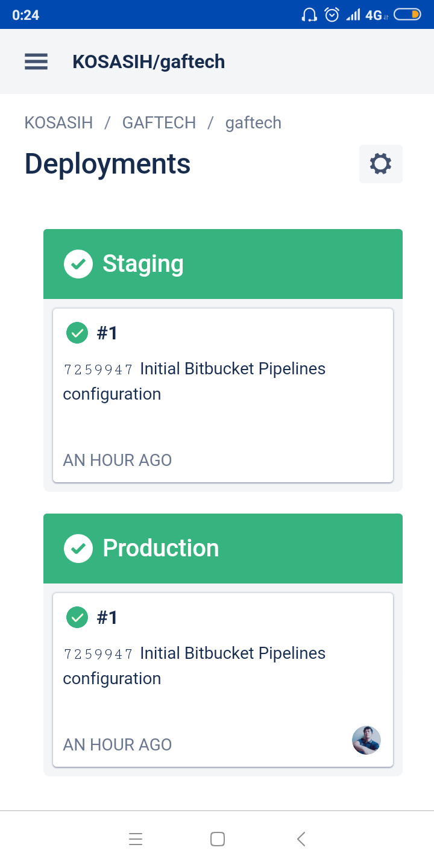Open commit 7259947 in Staging card
The height and width of the screenshot is (868, 434).
click(98, 370)
